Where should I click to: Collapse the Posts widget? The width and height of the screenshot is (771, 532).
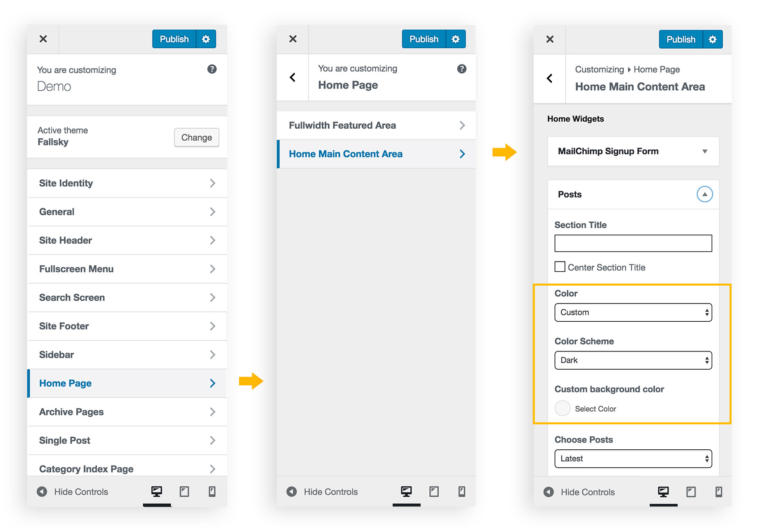[x=704, y=194]
